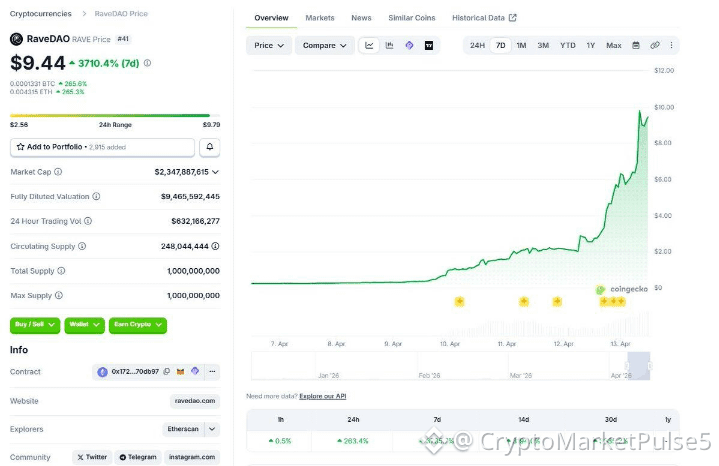The width and height of the screenshot is (719, 466).
Task: Select the Max time range
Action: (614, 45)
